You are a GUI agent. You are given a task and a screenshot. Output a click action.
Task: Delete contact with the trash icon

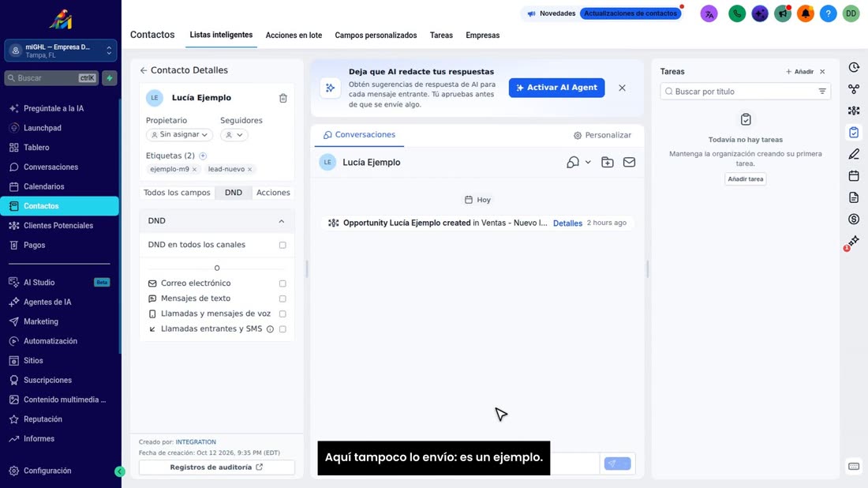point(282,98)
